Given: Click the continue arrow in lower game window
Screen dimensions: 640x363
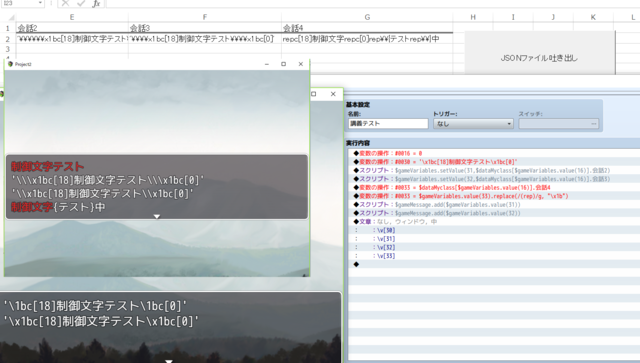Looking at the screenshot, I should [x=169, y=361].
